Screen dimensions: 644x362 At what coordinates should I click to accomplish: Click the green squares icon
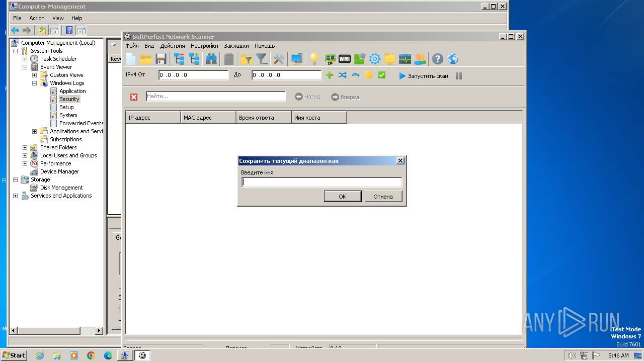pos(360,59)
